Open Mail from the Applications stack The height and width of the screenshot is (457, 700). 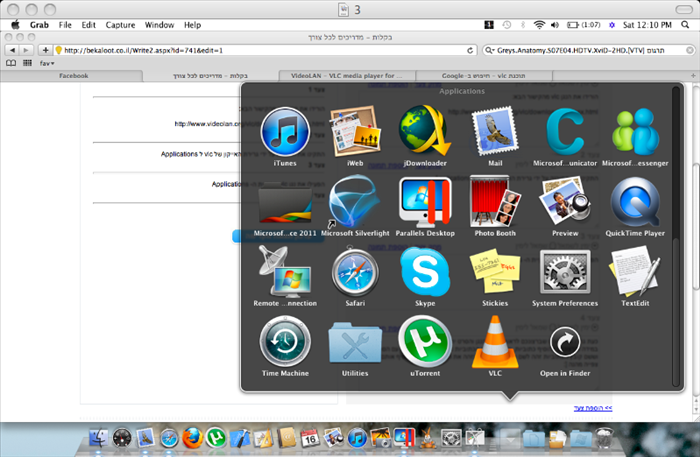tap(495, 131)
